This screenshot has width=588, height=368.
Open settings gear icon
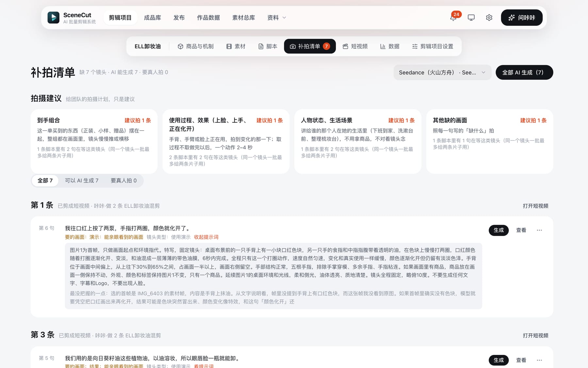pos(489,18)
